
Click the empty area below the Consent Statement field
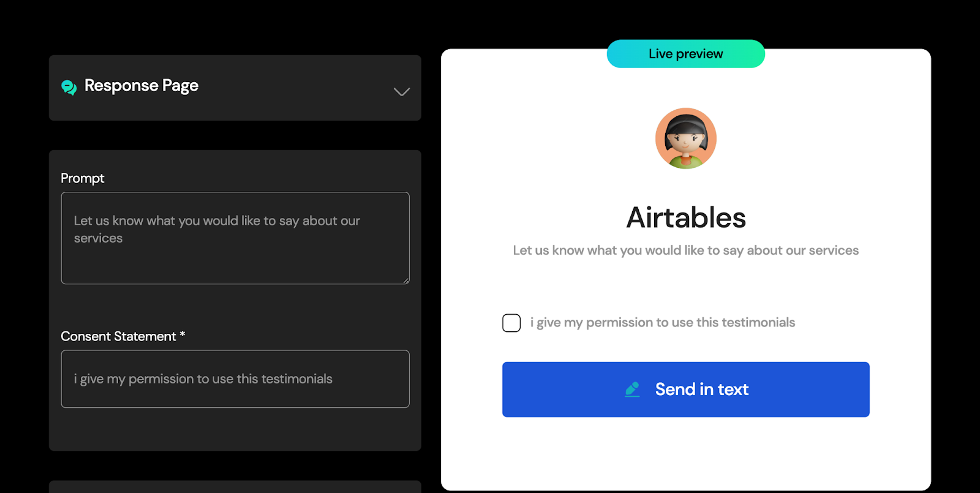235,429
